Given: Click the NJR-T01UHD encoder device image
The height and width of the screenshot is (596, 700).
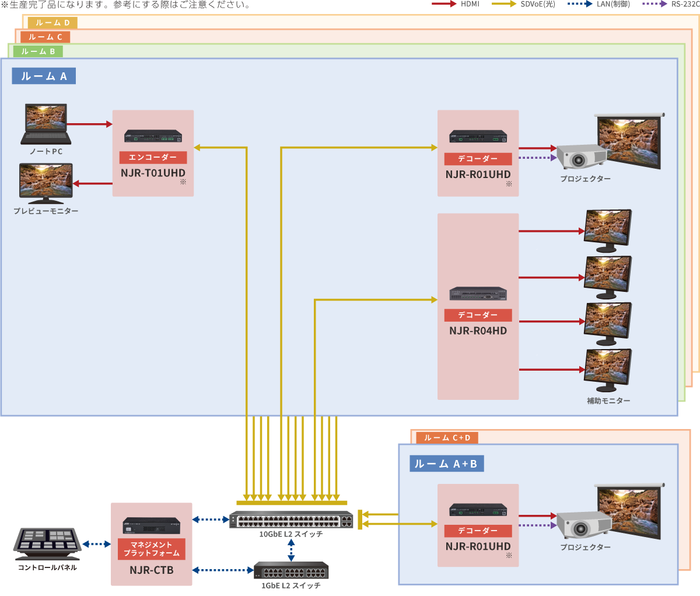Looking at the screenshot, I should coord(153,137).
